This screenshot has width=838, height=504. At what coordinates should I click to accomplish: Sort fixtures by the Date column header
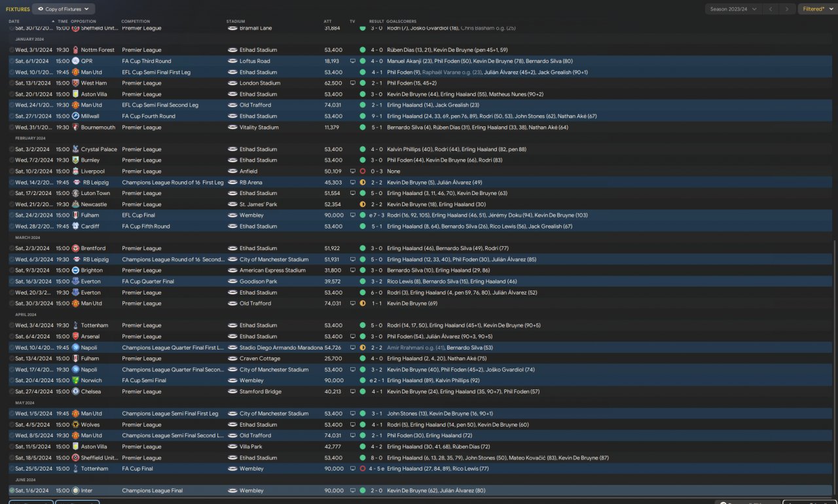click(14, 21)
